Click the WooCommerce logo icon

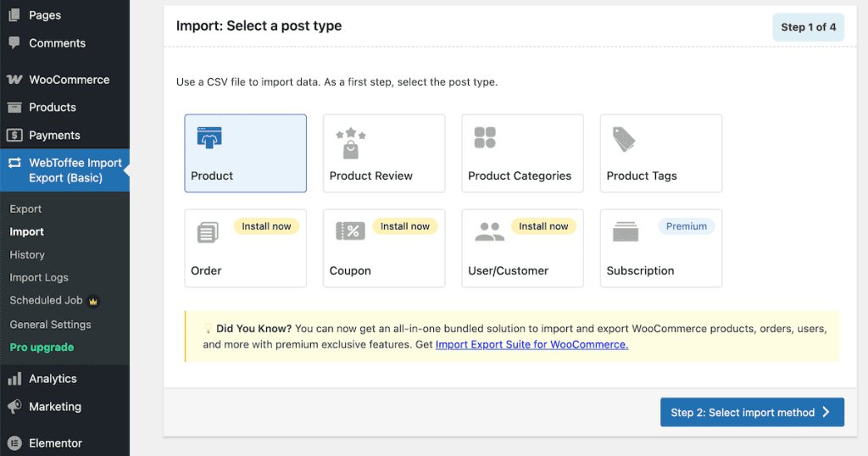click(x=14, y=80)
